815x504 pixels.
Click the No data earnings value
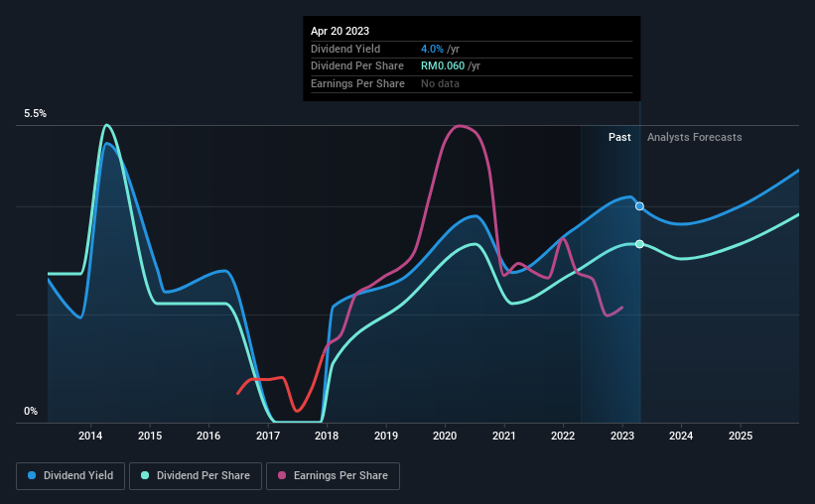(440, 83)
